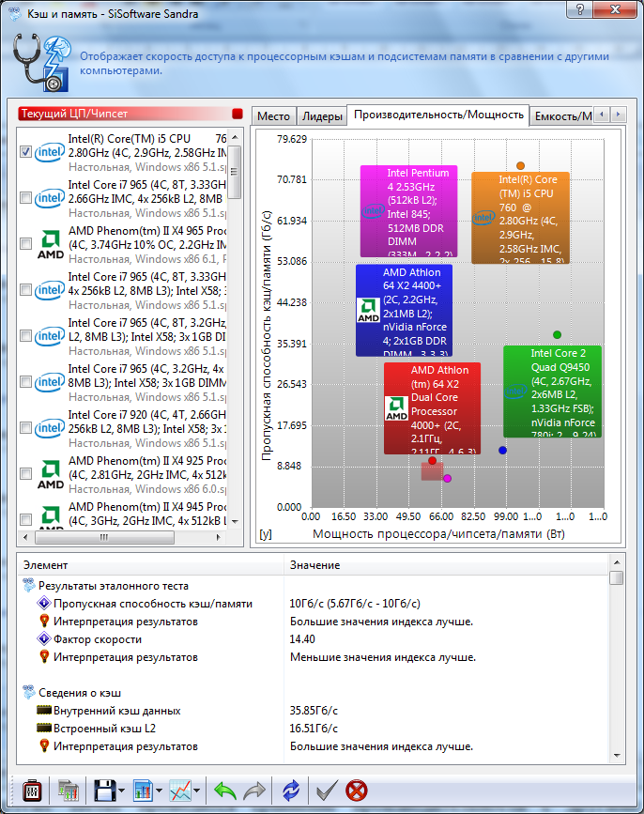This screenshot has height=814, width=644.
Task: Click CPU list horizontal scroll right arrow
Action: pyautogui.click(x=219, y=537)
